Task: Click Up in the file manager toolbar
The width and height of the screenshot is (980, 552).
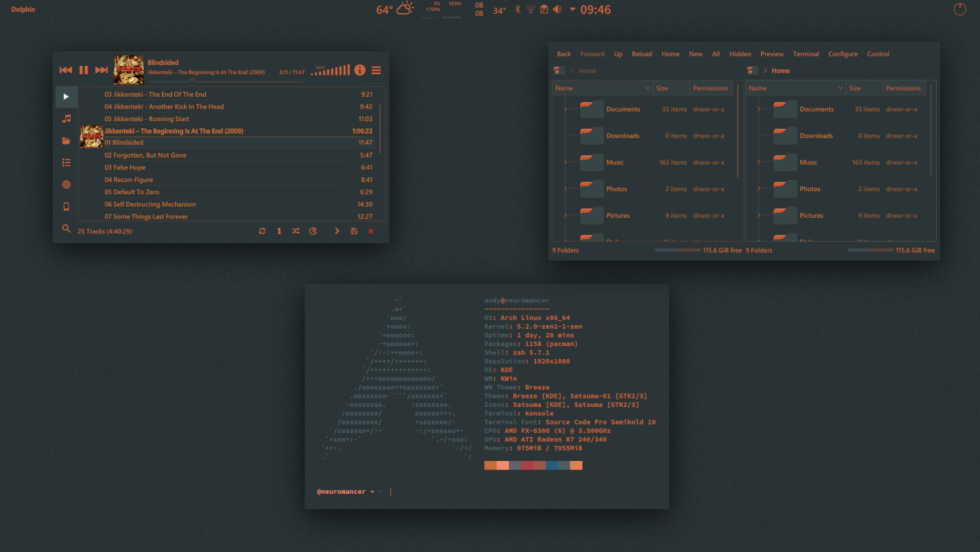Action: tap(618, 54)
